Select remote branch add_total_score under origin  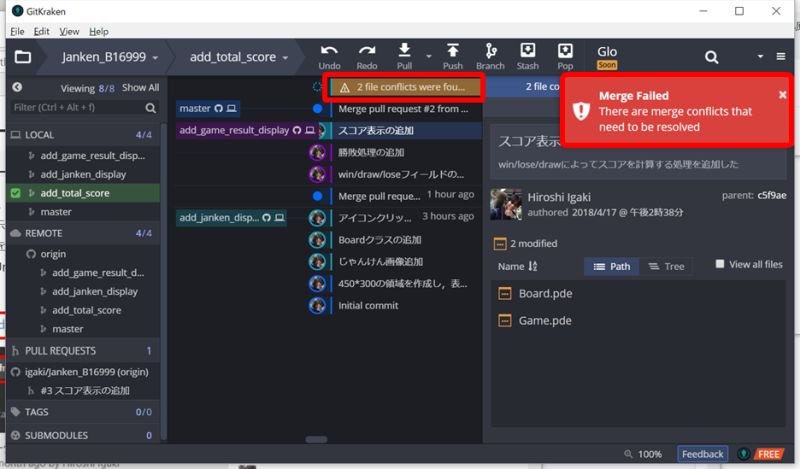87,310
